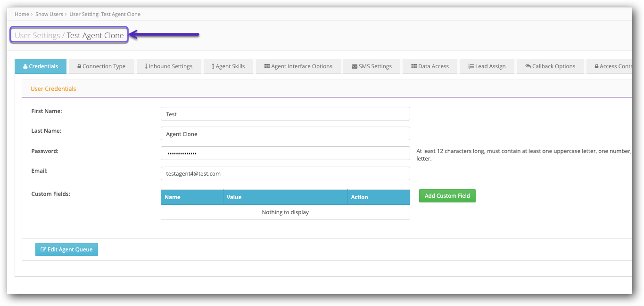Open the Lead Assign tab

pyautogui.click(x=487, y=66)
